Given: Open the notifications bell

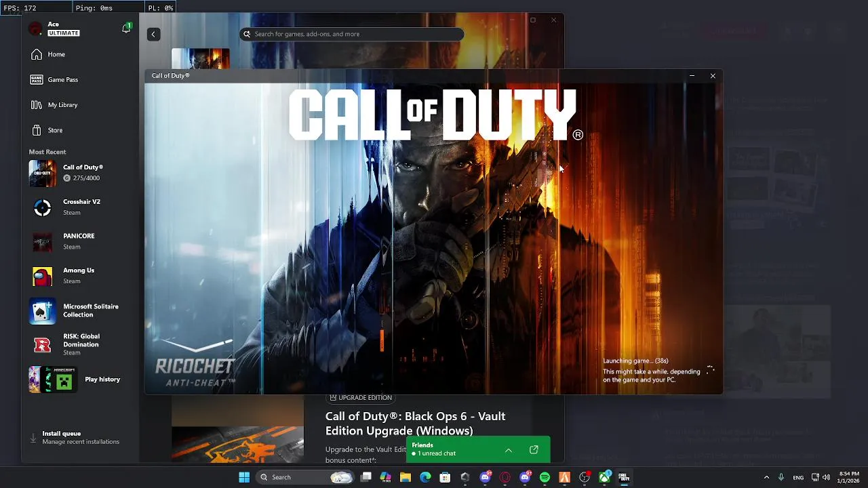Looking at the screenshot, I should (126, 28).
